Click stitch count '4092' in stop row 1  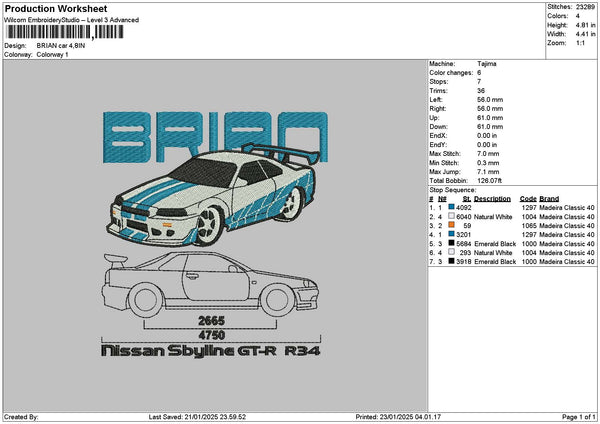tap(464, 208)
